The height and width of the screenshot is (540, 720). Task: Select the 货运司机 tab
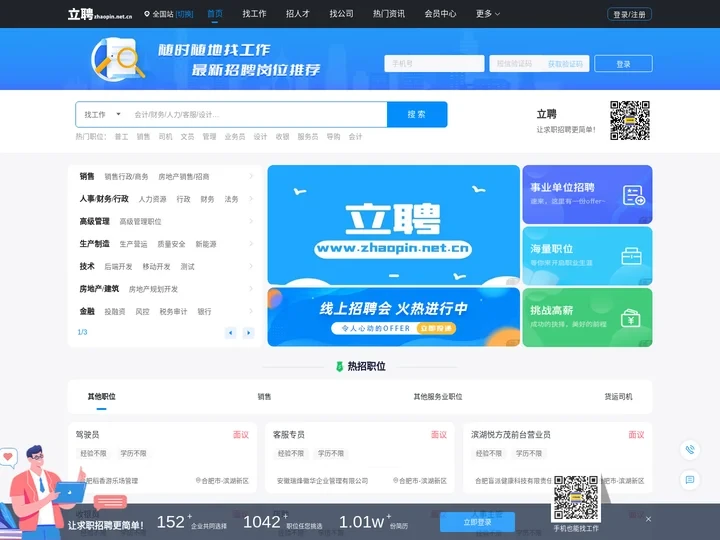618,396
